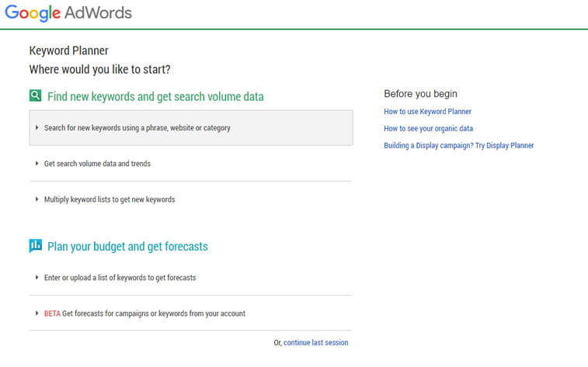Open Enter or upload a list of keywords
This screenshot has width=588, height=367.
tap(191, 278)
